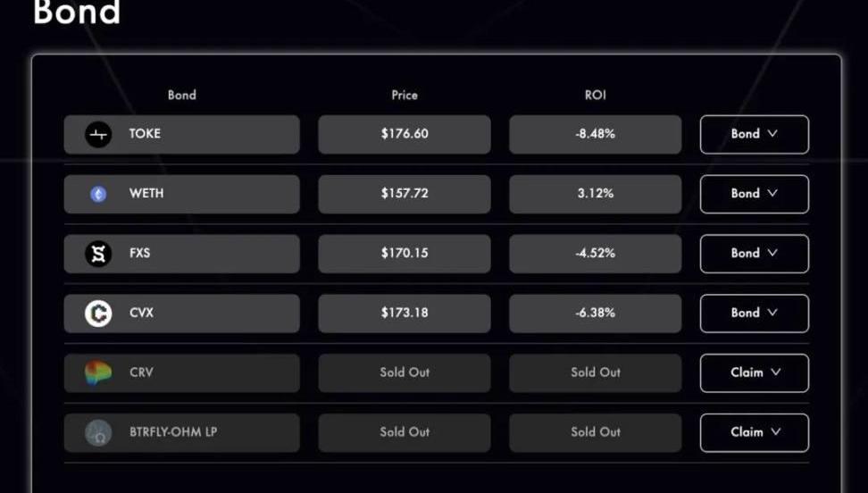Click the WETH Ethereum icon
868x493 pixels.
pyautogui.click(x=98, y=195)
